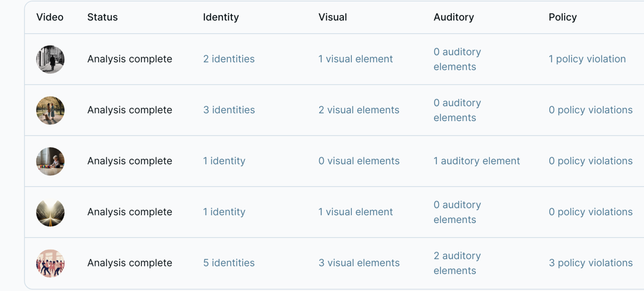The height and width of the screenshot is (291, 644).
Task: Select the 0 visual elements link
Action: 359,161
